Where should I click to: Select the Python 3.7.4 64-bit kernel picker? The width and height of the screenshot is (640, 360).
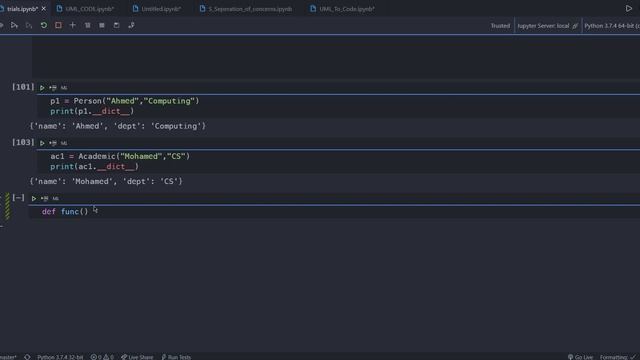click(x=611, y=26)
